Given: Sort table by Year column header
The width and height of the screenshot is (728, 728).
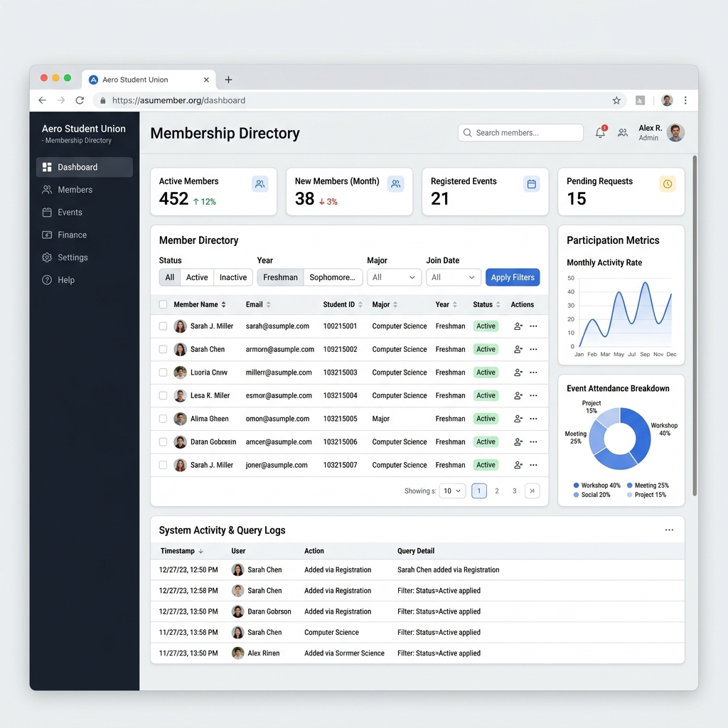Looking at the screenshot, I should [446, 304].
